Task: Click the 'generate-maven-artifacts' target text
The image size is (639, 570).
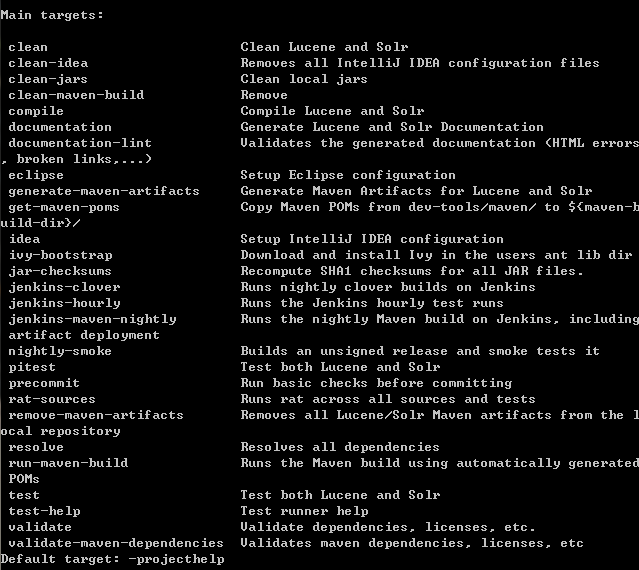Action: (x=104, y=191)
